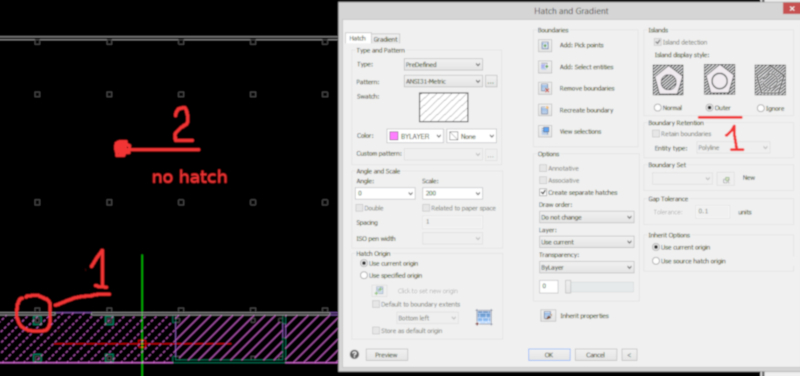Click the collapse dialog arrow button
This screenshot has width=800, height=376.
click(630, 355)
